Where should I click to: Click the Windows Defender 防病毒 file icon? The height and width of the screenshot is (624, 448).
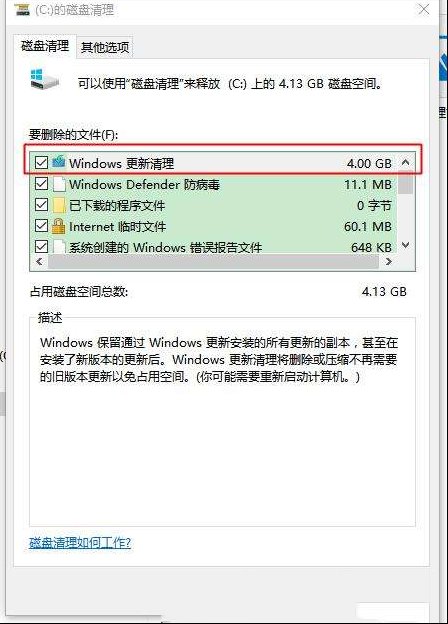click(59, 184)
